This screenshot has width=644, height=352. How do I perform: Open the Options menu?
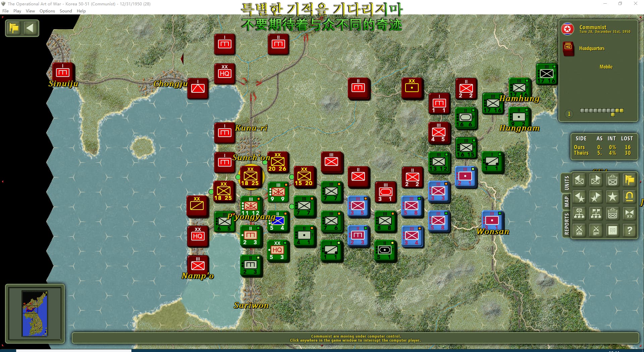[x=47, y=11]
